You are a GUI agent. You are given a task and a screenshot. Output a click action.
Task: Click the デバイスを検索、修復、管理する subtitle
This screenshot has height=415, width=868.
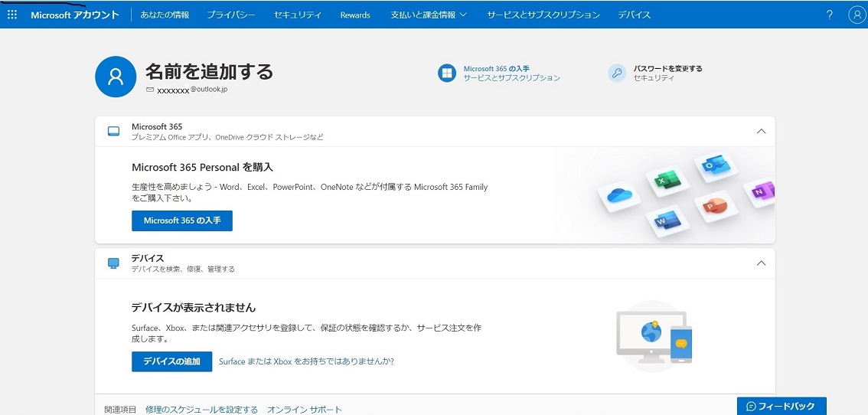tap(183, 270)
